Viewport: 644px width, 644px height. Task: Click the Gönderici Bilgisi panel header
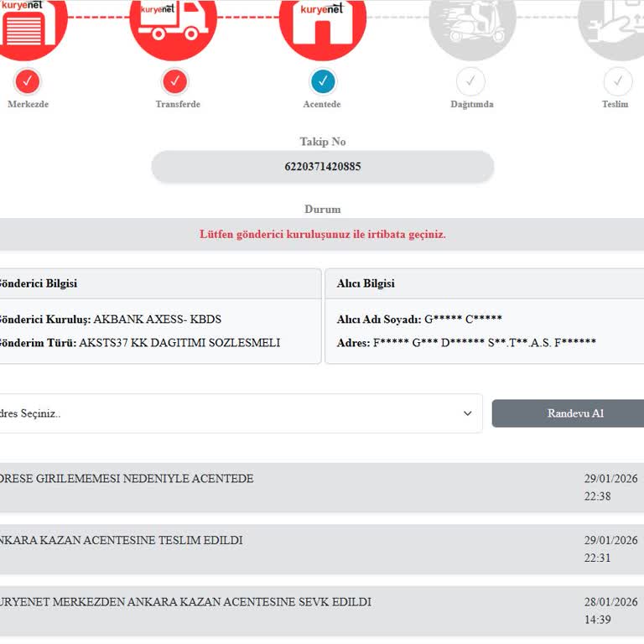[160, 283]
